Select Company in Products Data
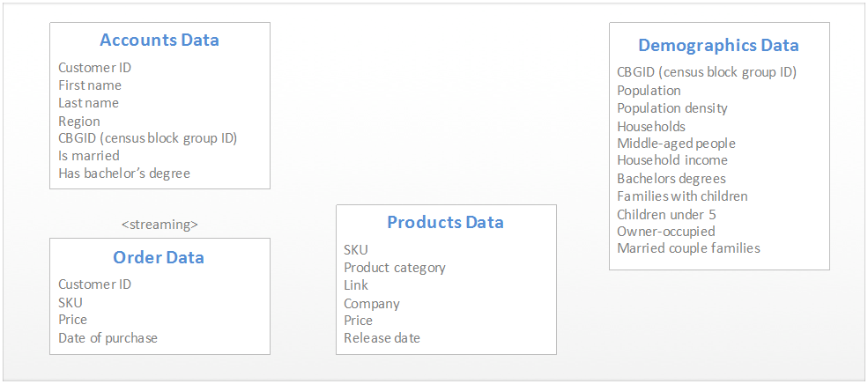The image size is (868, 384). tap(372, 304)
